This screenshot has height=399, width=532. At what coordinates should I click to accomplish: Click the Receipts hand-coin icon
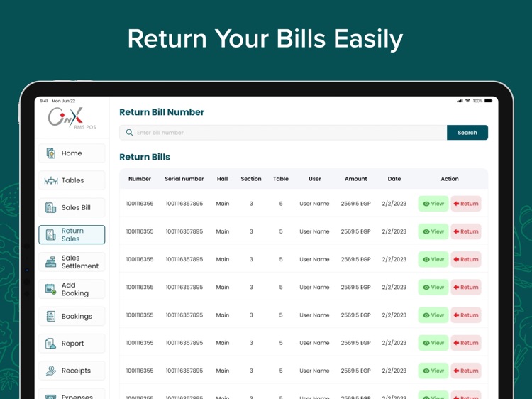point(51,371)
